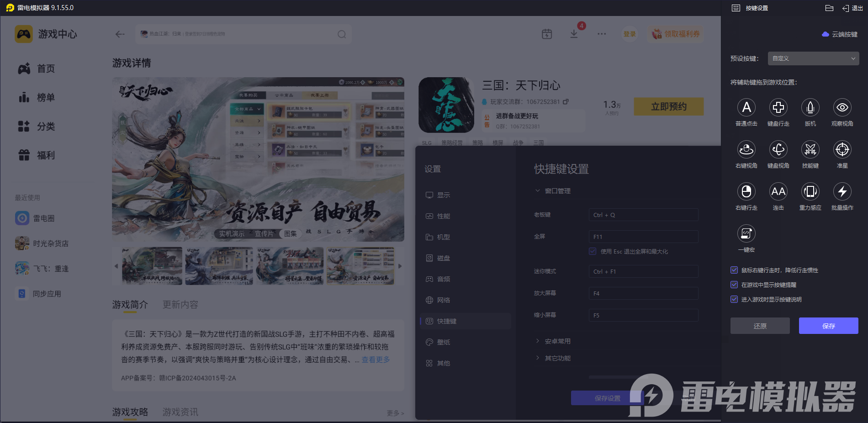868x423 pixels.
Task: Select the 键盘行走 D-pad icon
Action: click(x=778, y=108)
